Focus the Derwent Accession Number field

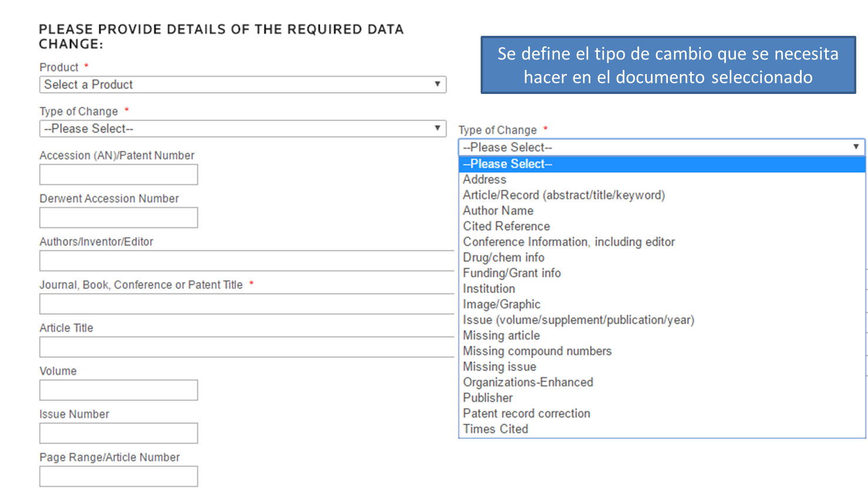(119, 217)
